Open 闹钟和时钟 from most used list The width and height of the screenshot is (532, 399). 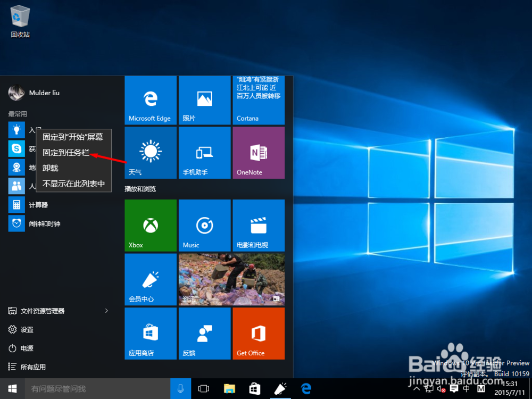[x=61, y=223]
